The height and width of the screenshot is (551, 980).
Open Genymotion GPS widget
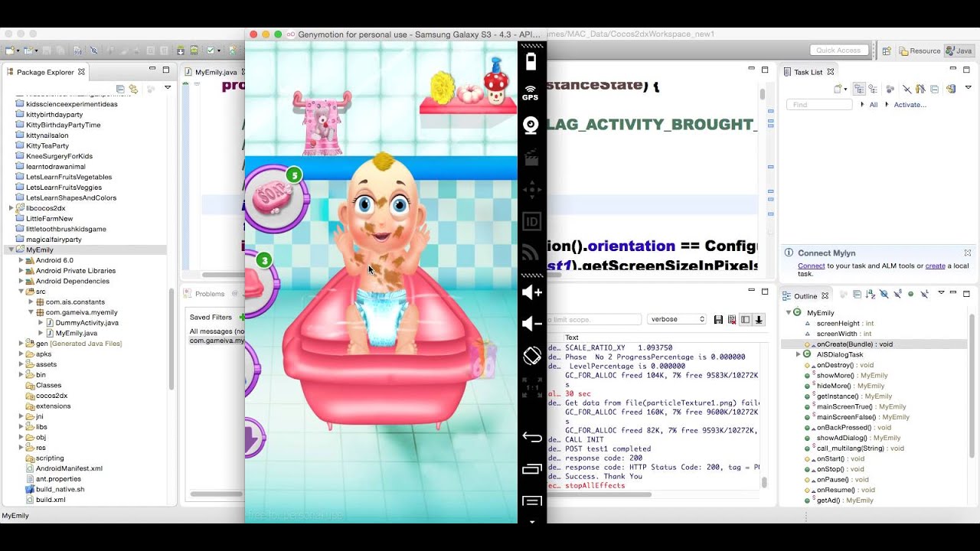[x=531, y=93]
